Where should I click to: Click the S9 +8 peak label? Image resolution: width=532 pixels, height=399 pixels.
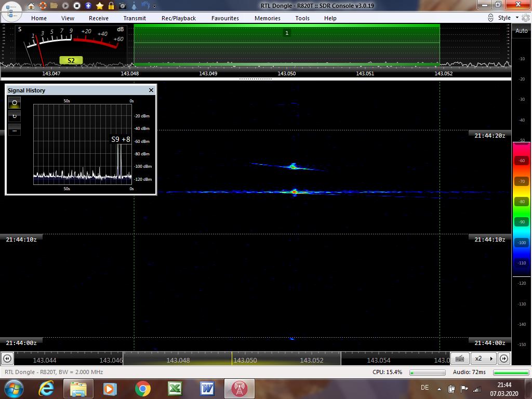click(121, 139)
